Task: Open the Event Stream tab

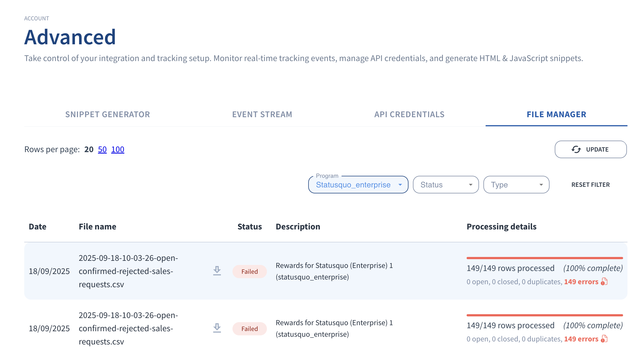Action: click(x=262, y=114)
